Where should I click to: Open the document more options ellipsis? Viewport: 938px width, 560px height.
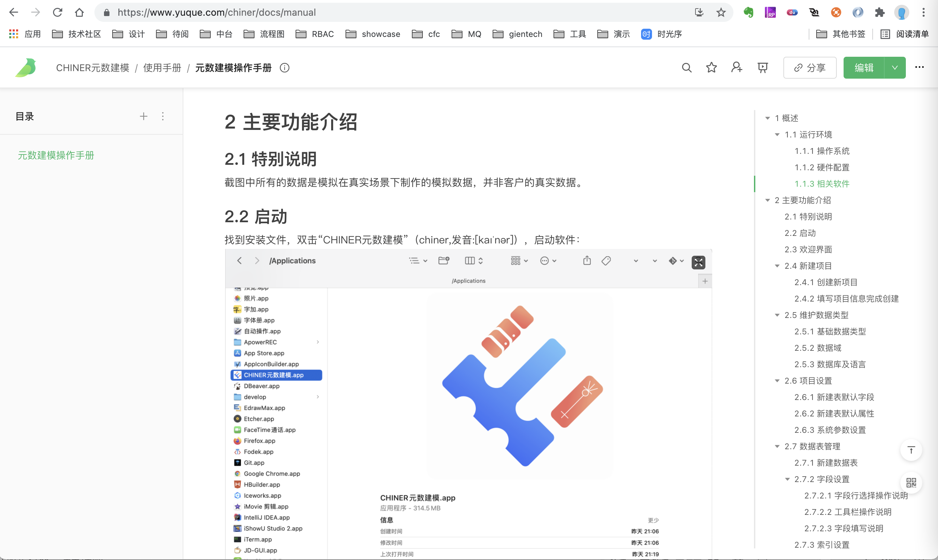click(x=920, y=67)
